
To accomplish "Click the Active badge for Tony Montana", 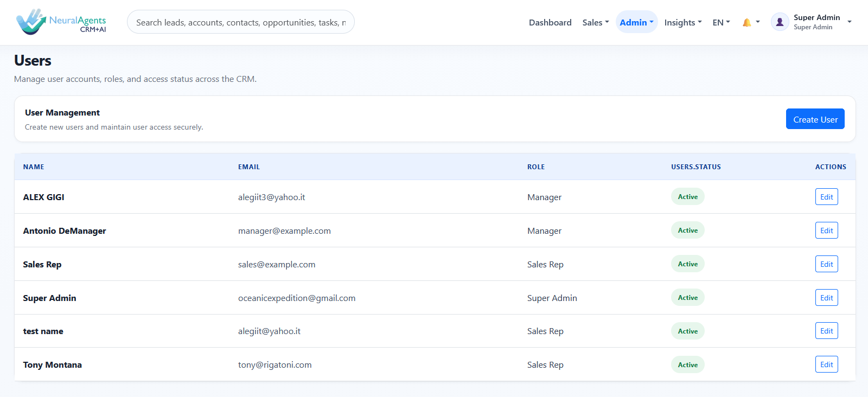I will 688,364.
